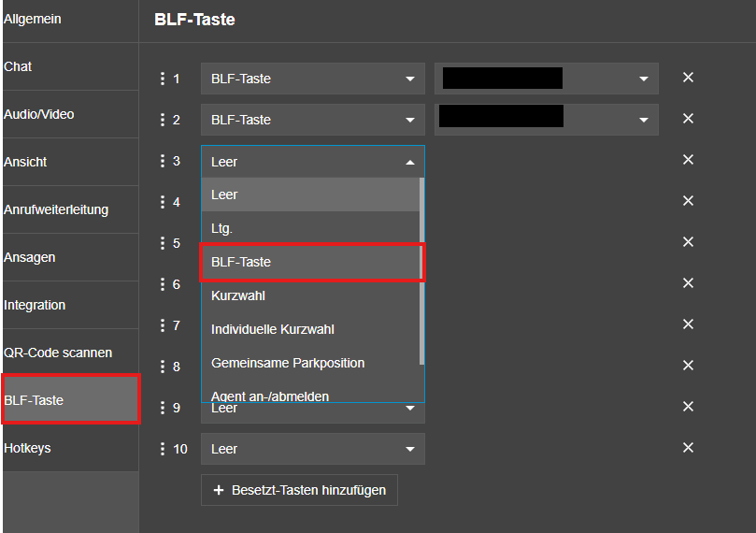Click Besetzt-Tasten hinzufügen button
Screen dimensions: 756x533
click(299, 490)
